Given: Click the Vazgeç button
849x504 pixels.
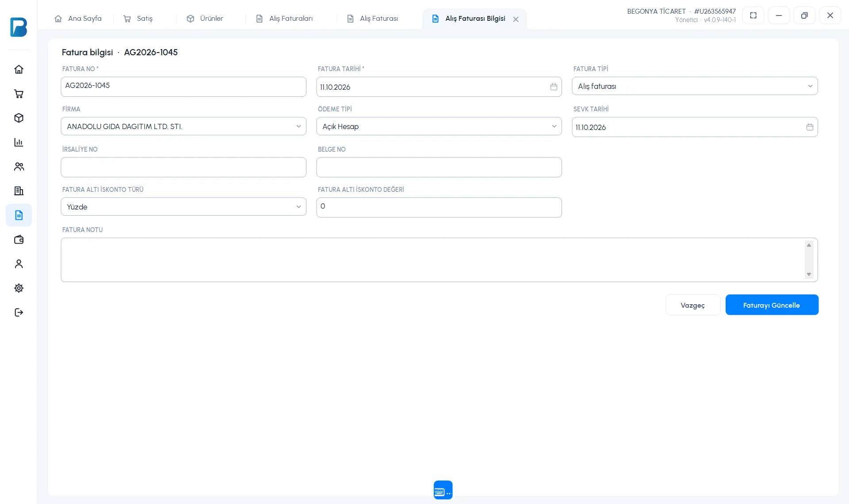Looking at the screenshot, I should click(x=693, y=305).
